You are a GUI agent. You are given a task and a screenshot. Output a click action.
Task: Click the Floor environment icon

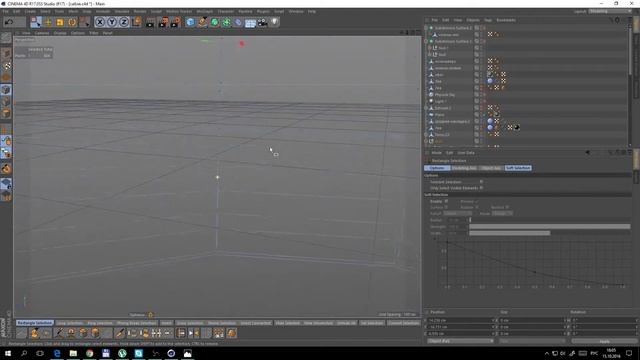[250, 22]
